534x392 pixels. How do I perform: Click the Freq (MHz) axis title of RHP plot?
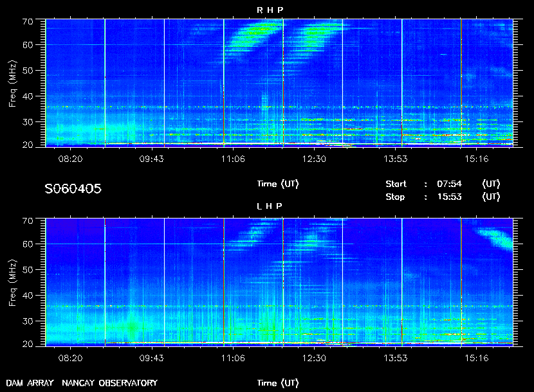pos(13,84)
